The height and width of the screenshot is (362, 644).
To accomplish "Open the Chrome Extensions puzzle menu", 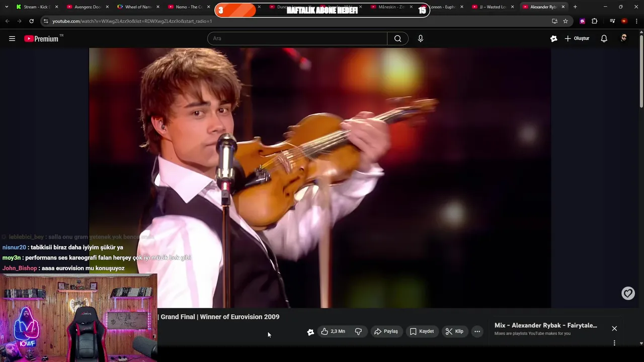I will pos(594,21).
